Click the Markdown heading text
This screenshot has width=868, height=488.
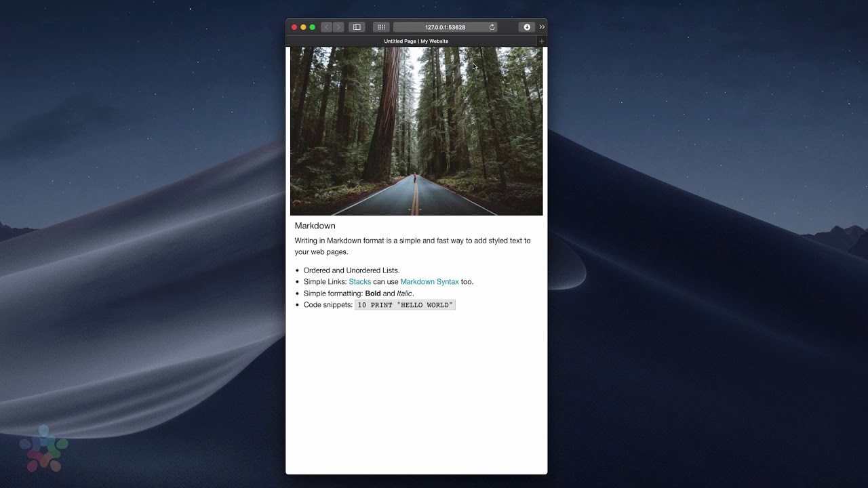(x=315, y=226)
